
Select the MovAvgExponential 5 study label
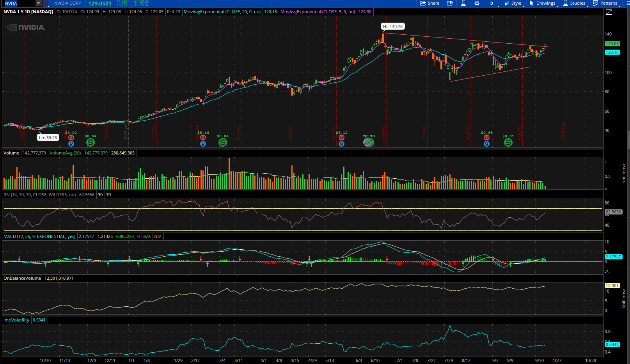pyautogui.click(x=318, y=12)
